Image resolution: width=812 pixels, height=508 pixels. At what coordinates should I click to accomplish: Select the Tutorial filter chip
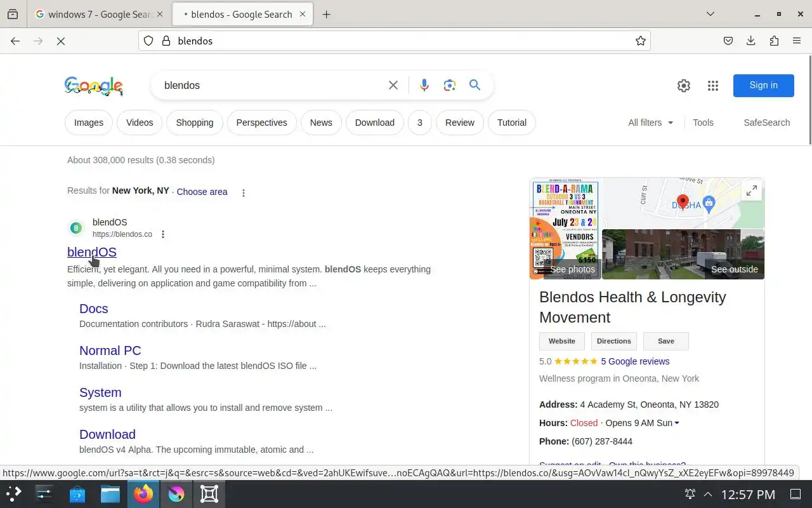pyautogui.click(x=512, y=123)
